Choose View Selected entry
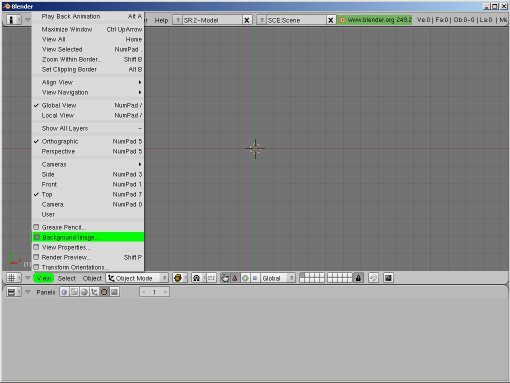 88,49
